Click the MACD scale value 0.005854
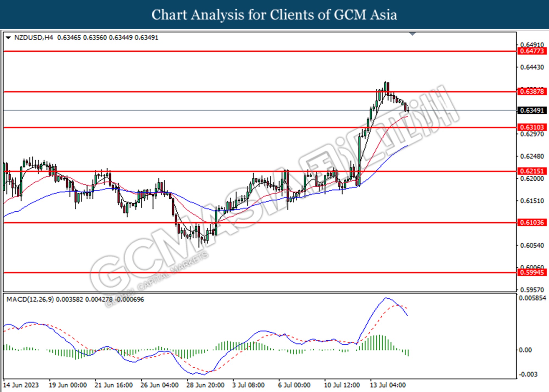 tap(532, 298)
